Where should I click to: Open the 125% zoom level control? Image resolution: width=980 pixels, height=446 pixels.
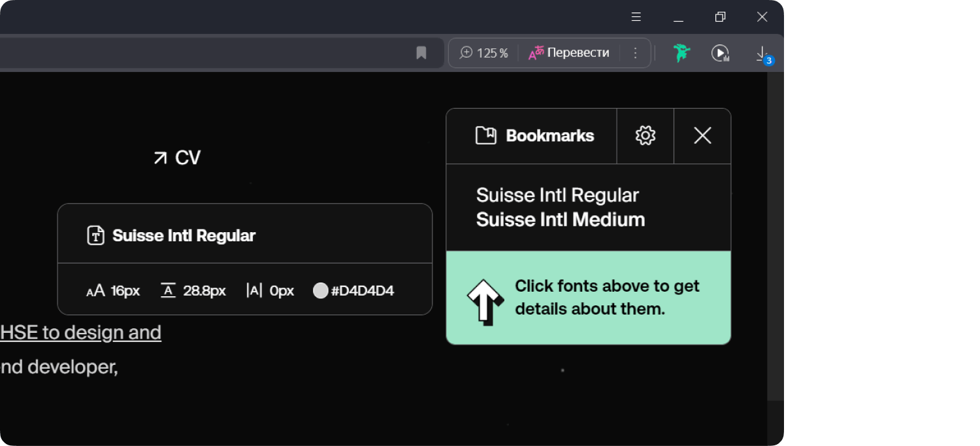click(483, 53)
